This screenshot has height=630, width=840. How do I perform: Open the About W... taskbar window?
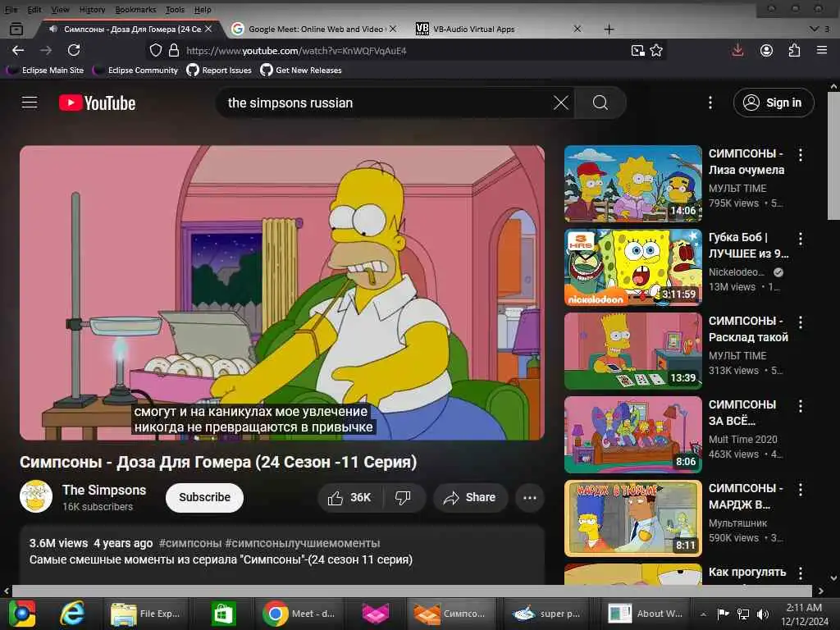(646, 614)
